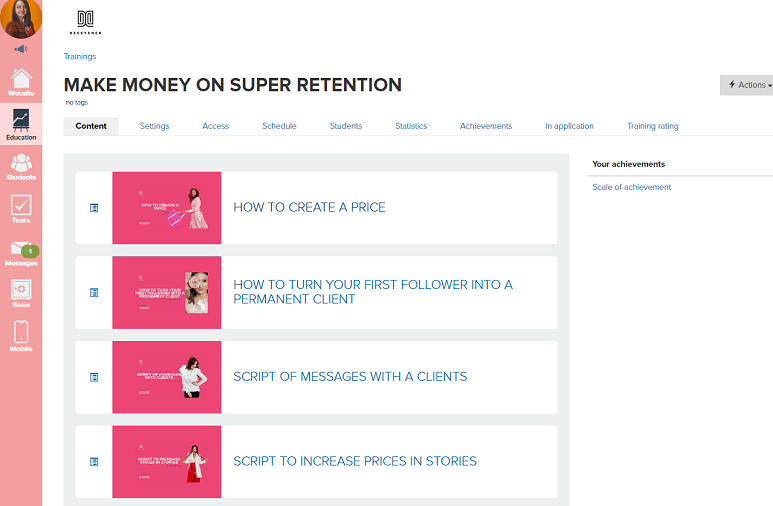Open the Education section icon
Viewport: 773px width, 506px height.
coord(21,124)
